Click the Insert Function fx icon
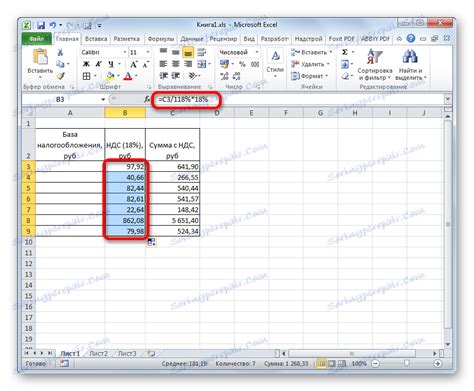 pos(147,99)
